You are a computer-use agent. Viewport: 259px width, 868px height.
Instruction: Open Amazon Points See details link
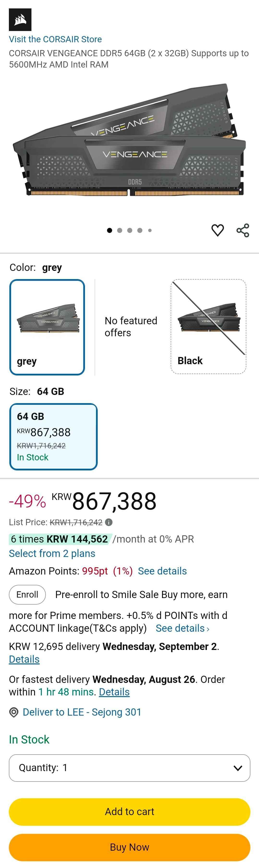click(163, 571)
